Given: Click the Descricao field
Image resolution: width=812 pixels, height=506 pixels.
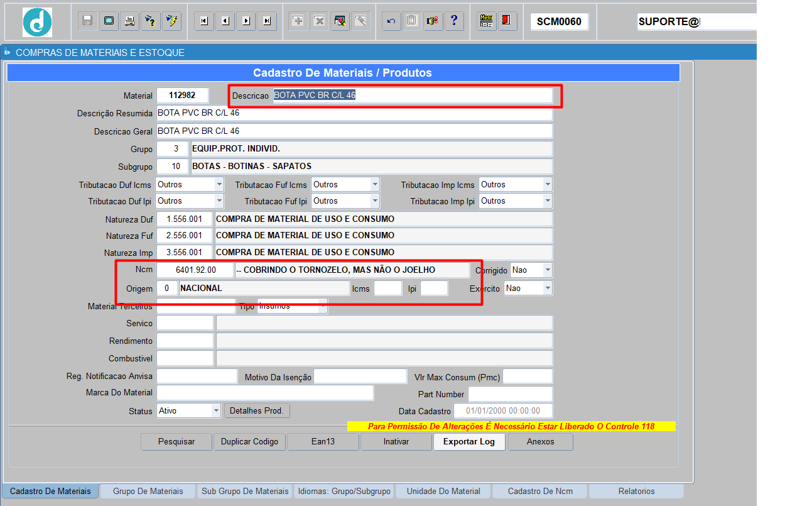Looking at the screenshot, I should click(413, 96).
